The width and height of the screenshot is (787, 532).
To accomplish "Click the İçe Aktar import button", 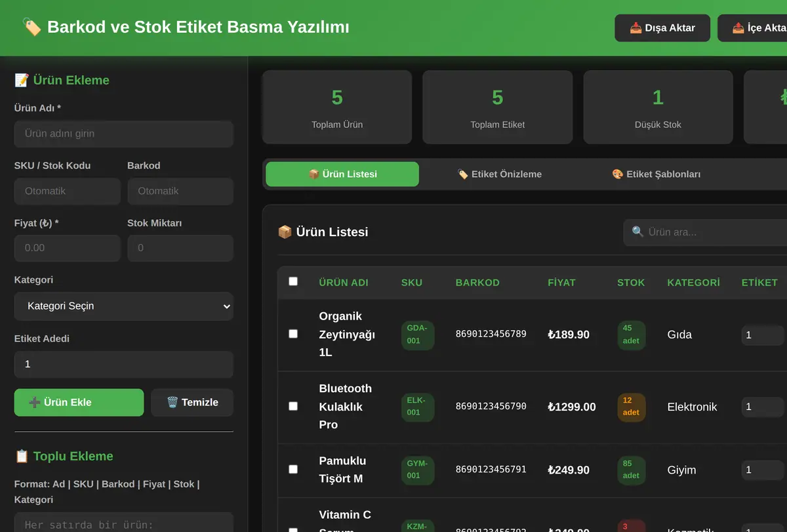I will coord(752,28).
